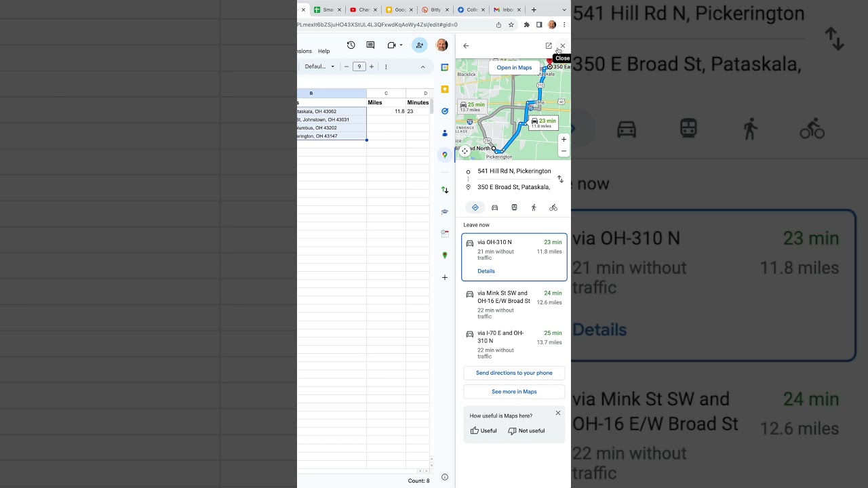This screenshot has width=868, height=488.
Task: Expand Chrome tab search chevron
Action: tap(564, 9)
